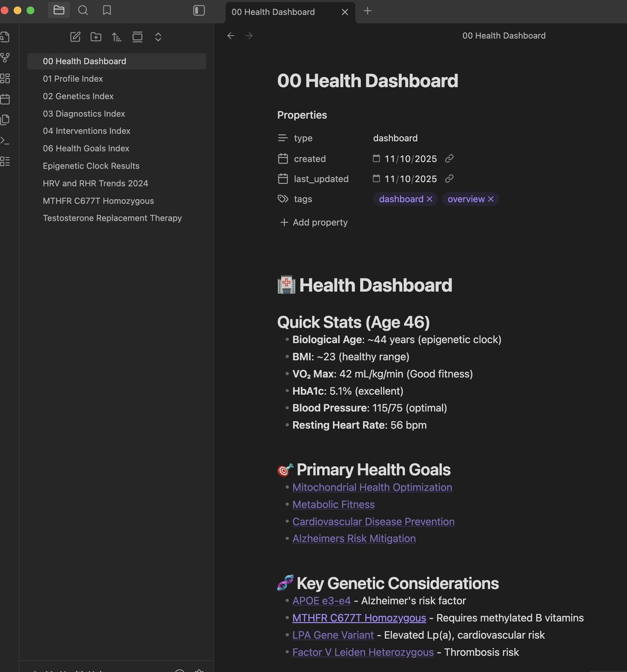This screenshot has height=672, width=627.
Task: Open 02 Genetics Index note
Action: point(78,96)
